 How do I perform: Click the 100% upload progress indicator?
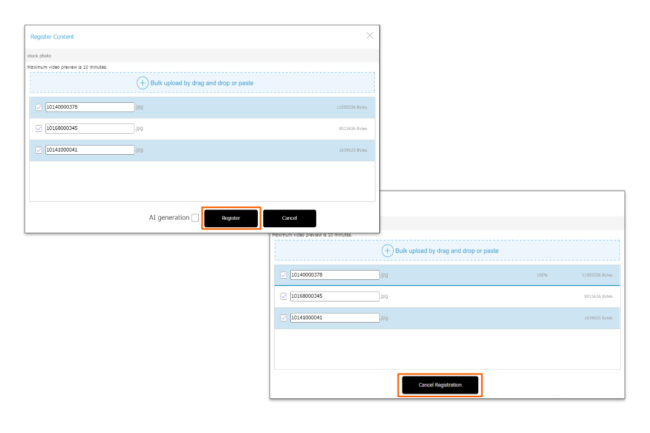click(542, 275)
